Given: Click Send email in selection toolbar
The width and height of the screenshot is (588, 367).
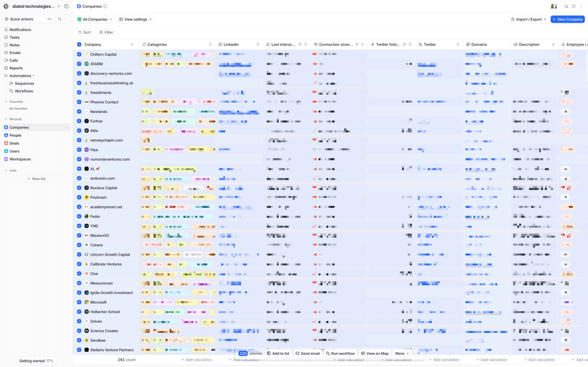Looking at the screenshot, I should [307, 354].
